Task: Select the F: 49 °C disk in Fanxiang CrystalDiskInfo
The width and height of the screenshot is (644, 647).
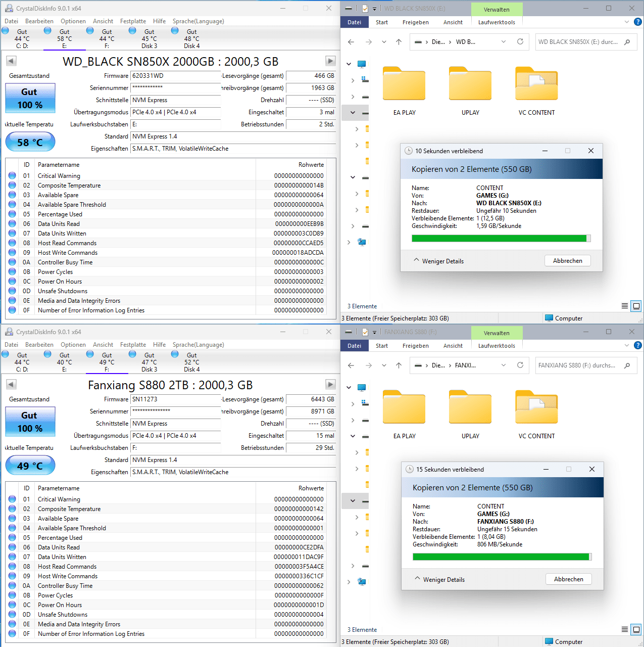Action: click(x=107, y=362)
